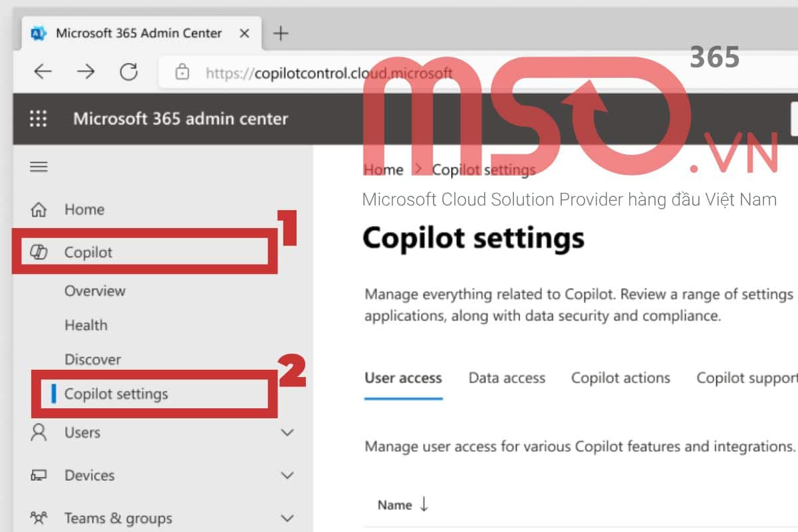The height and width of the screenshot is (532, 798).
Task: Open Discover under Copilot
Action: pos(92,360)
